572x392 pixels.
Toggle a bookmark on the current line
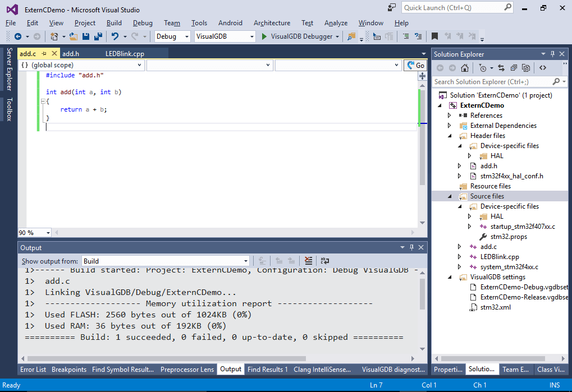click(434, 36)
